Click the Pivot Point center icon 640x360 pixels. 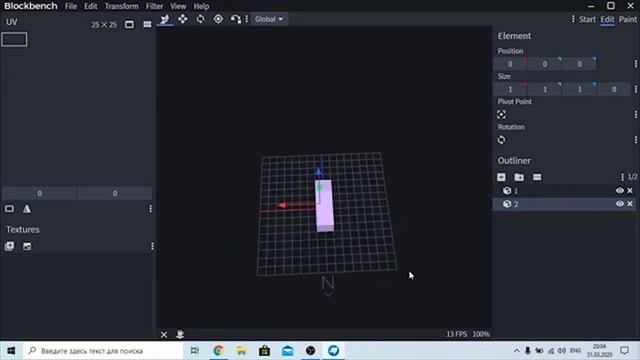point(501,115)
